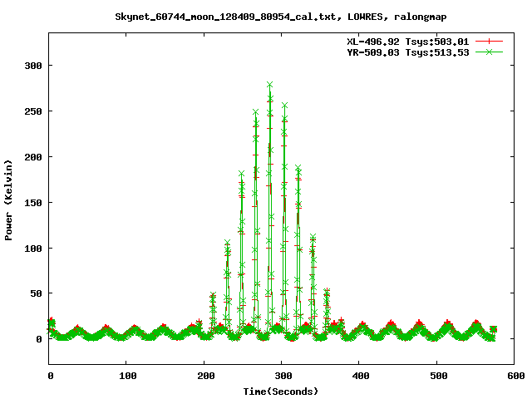The width and height of the screenshot is (532, 399).
Task: Click the 'Time(Seconds)' x-axis label
Action: (281, 392)
